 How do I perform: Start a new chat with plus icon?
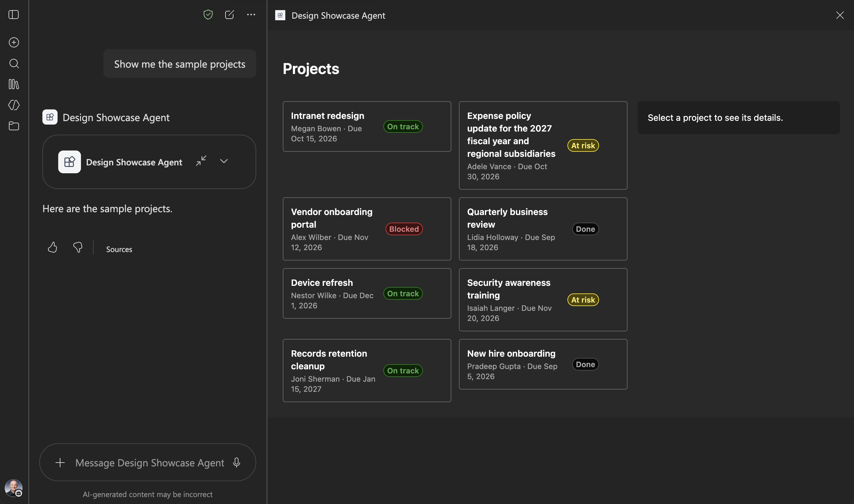click(14, 42)
